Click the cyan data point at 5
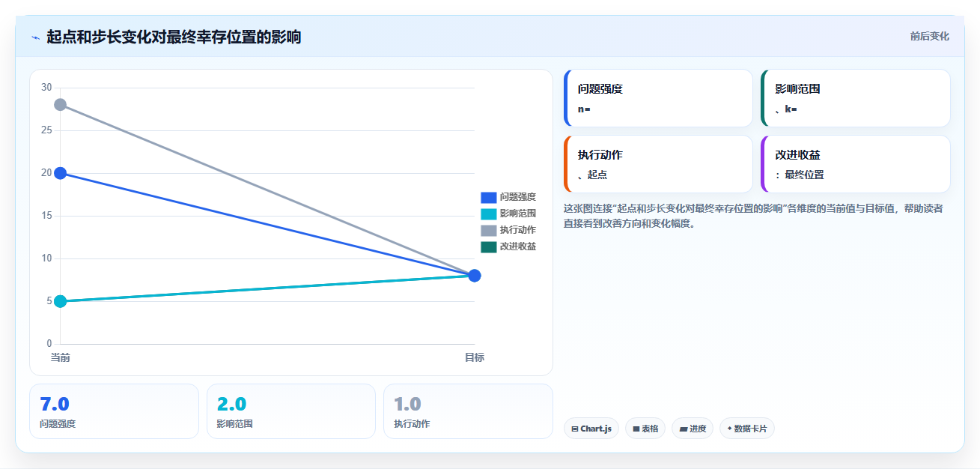This screenshot has width=980, height=469. click(61, 301)
